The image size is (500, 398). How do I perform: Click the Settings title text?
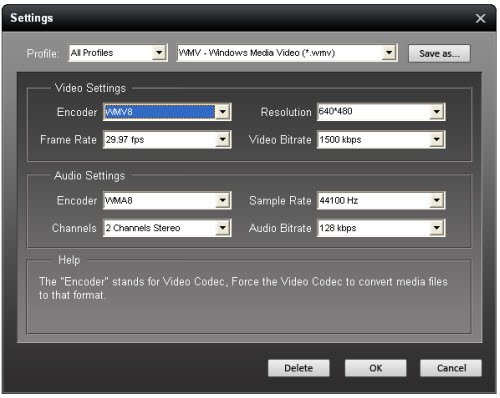click(x=32, y=18)
